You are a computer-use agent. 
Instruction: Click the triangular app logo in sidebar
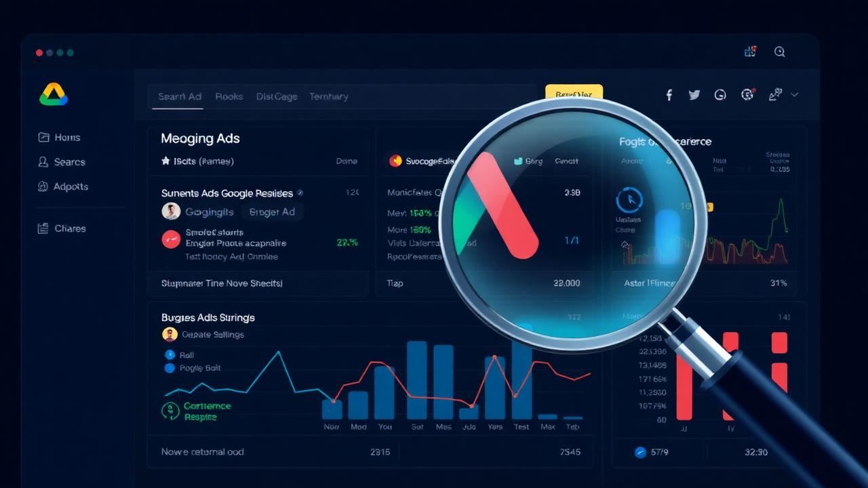[x=54, y=95]
